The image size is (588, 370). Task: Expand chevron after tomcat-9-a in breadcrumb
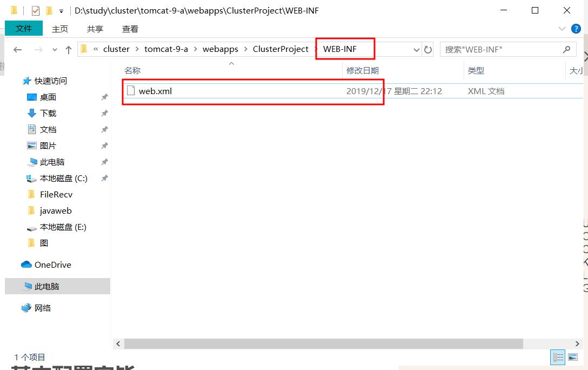click(196, 49)
